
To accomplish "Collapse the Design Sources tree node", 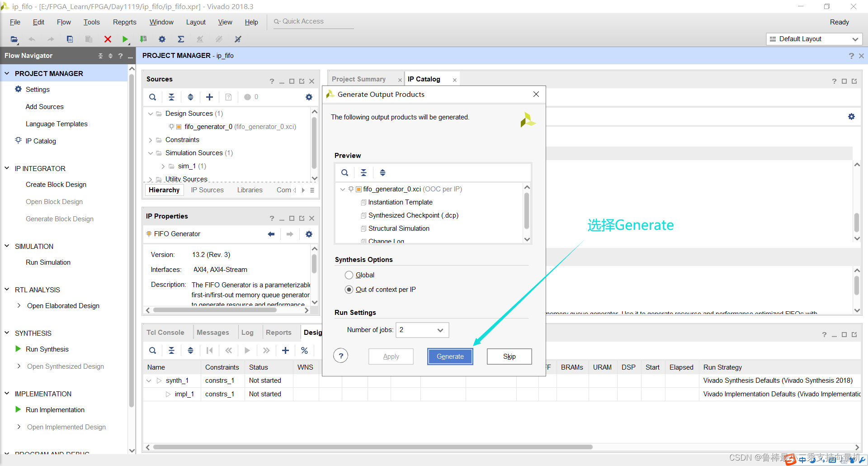I will pos(151,114).
